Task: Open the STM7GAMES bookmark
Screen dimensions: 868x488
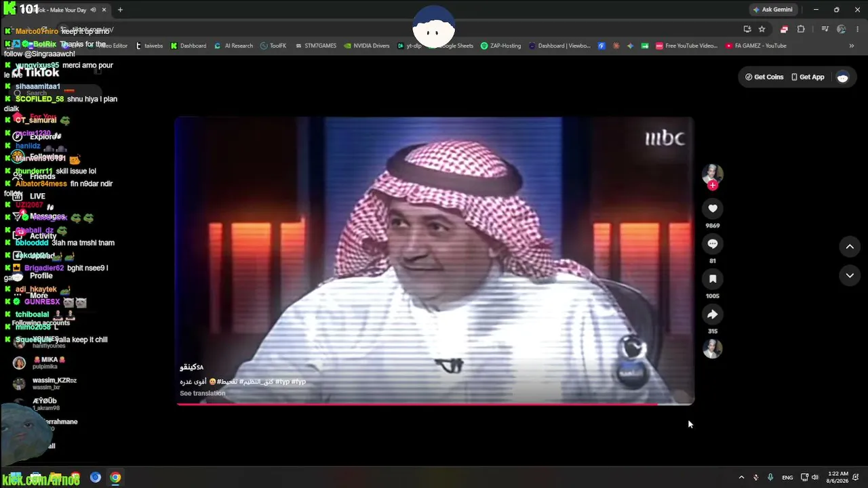Action: [315, 46]
